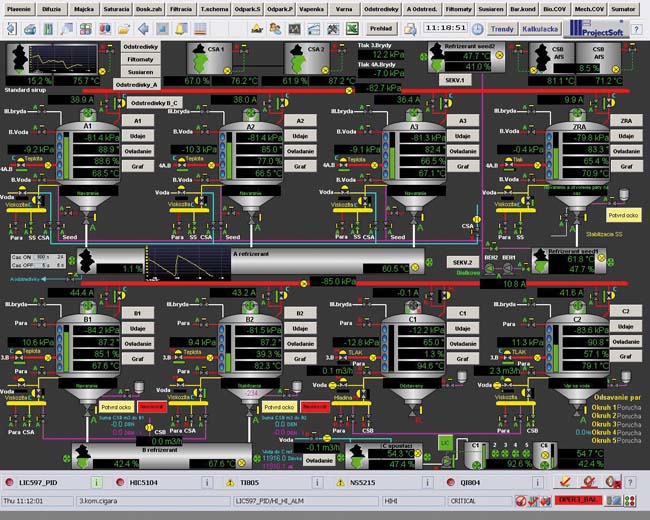Click the printer icon in the toolbar
The image size is (650, 520).
tap(30, 29)
